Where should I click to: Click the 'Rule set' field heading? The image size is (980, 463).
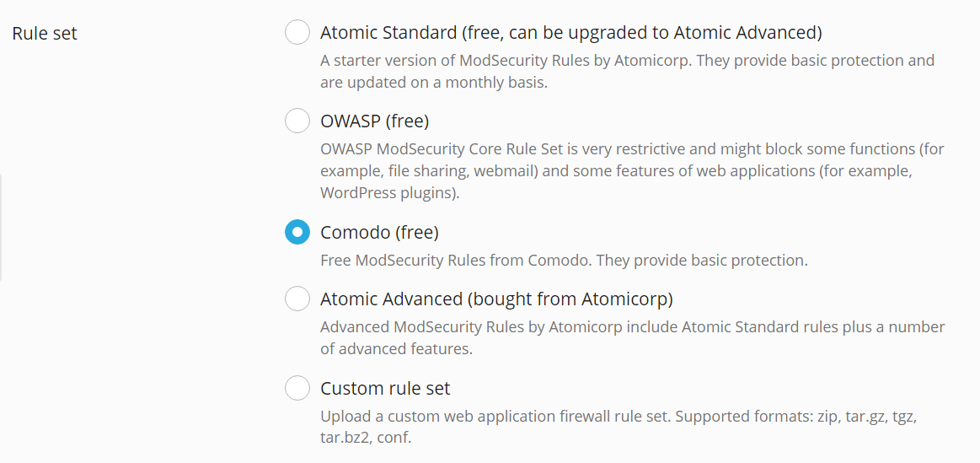(x=45, y=34)
